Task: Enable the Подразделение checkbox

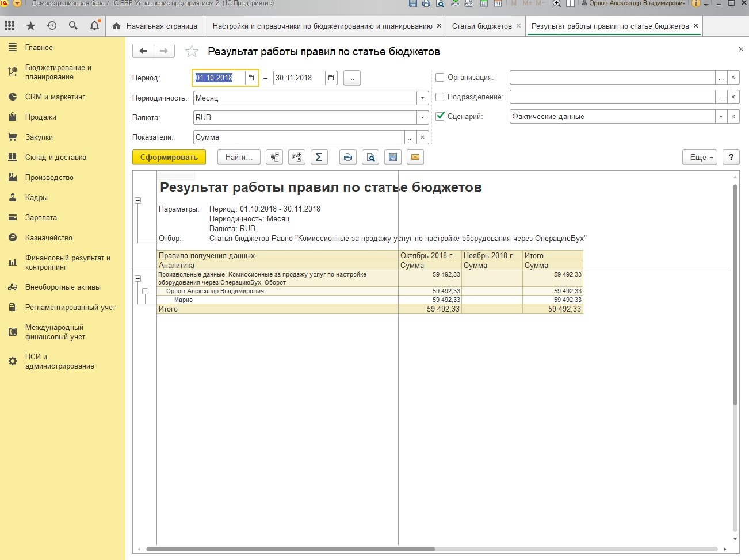Action: pos(440,97)
